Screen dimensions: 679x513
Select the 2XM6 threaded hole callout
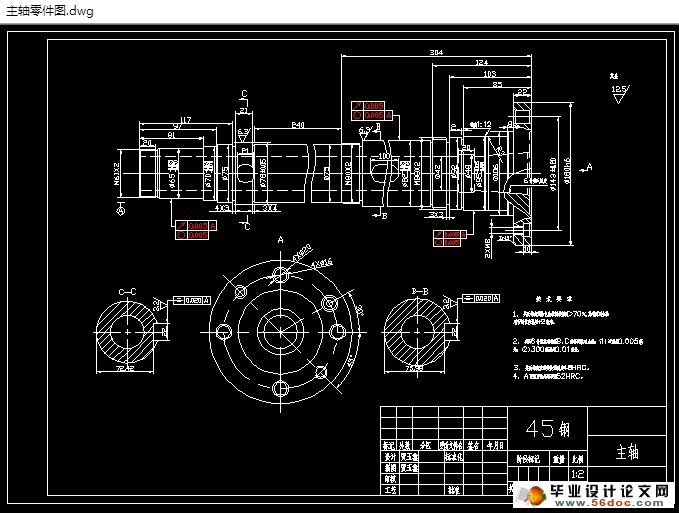pyautogui.click(x=488, y=248)
